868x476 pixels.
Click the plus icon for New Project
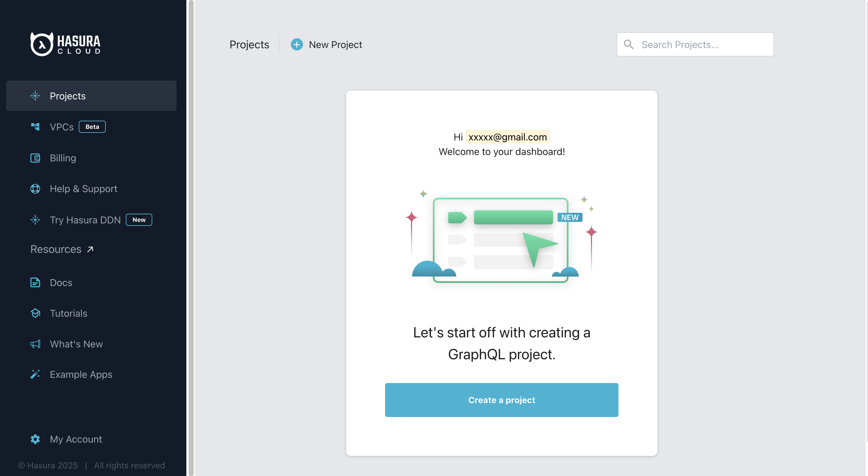point(297,44)
